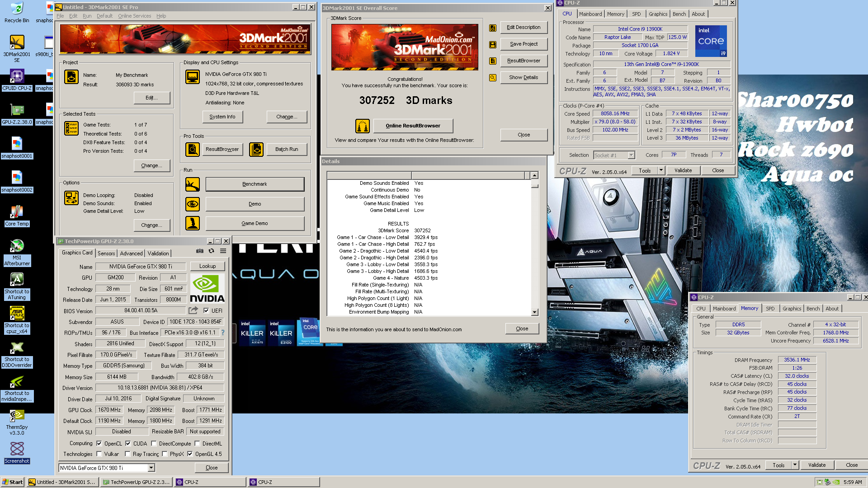Click the Batch Run icon

[256, 149]
